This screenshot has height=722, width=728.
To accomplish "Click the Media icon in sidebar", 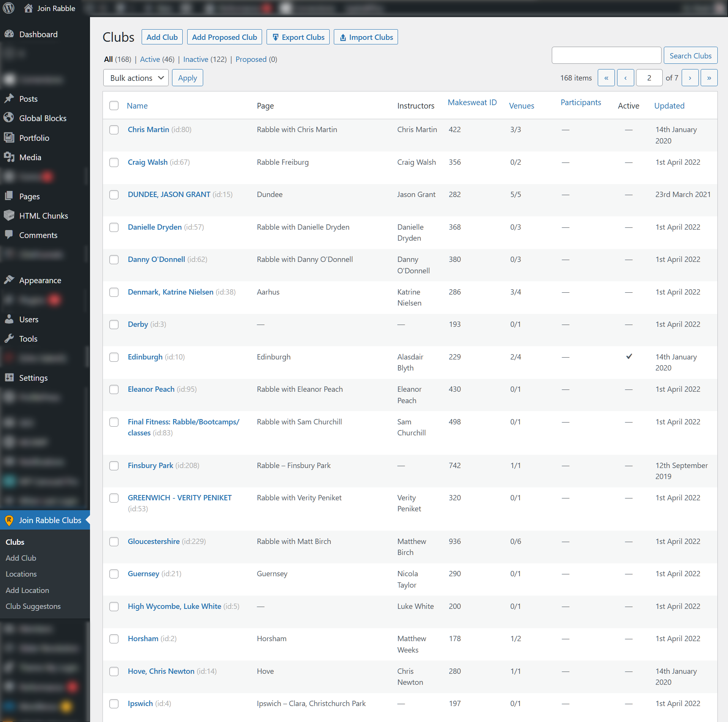I will tap(9, 157).
